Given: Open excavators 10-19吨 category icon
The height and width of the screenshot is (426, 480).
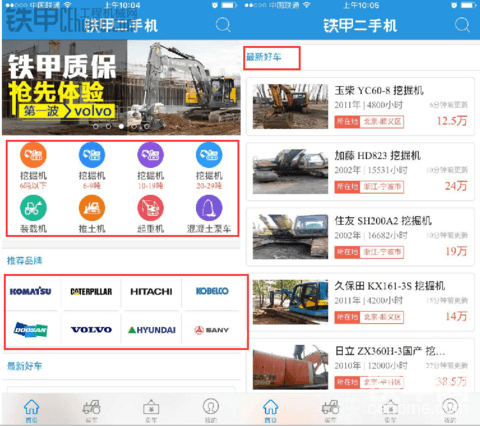Looking at the screenshot, I should click(150, 155).
